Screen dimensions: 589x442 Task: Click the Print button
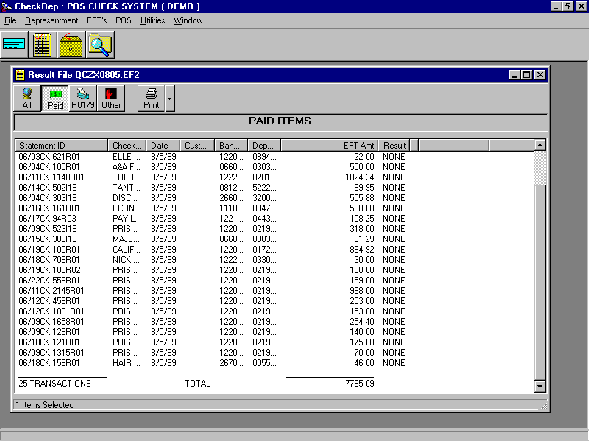[x=151, y=98]
